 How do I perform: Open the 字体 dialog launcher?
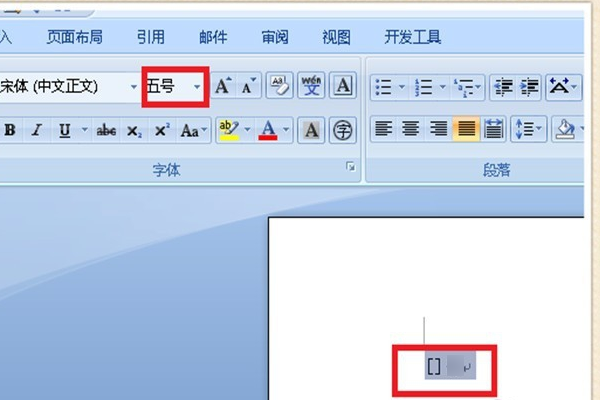(351, 167)
